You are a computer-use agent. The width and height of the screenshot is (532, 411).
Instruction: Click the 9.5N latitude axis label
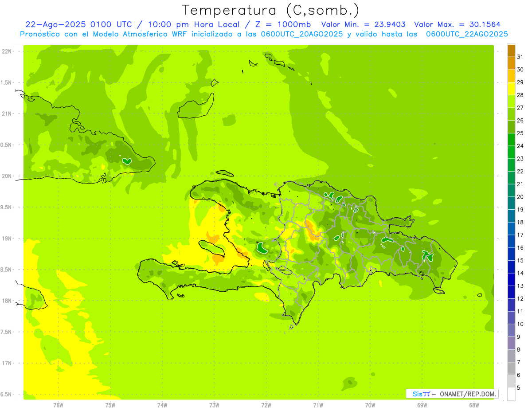tap(7, 207)
